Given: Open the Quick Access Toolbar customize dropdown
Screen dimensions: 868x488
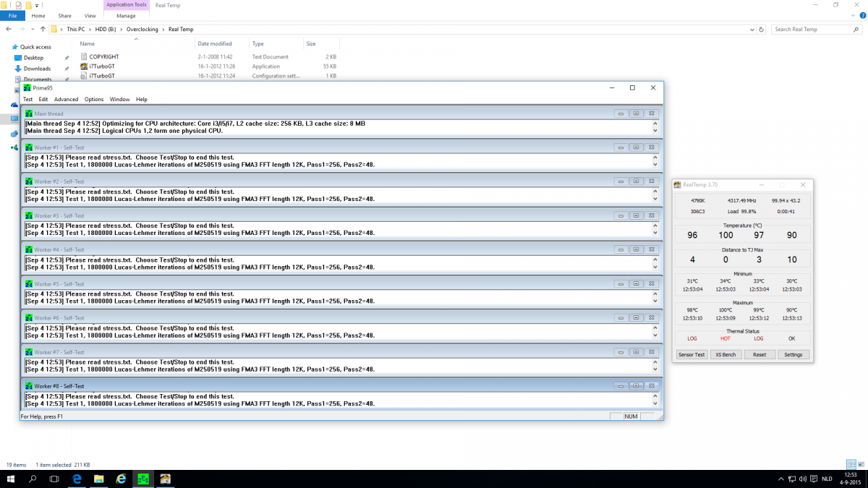Looking at the screenshot, I should click(x=36, y=5).
